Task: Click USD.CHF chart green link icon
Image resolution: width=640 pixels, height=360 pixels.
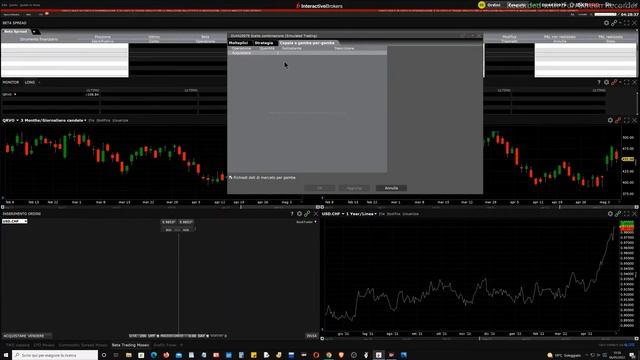Action: pos(618,213)
